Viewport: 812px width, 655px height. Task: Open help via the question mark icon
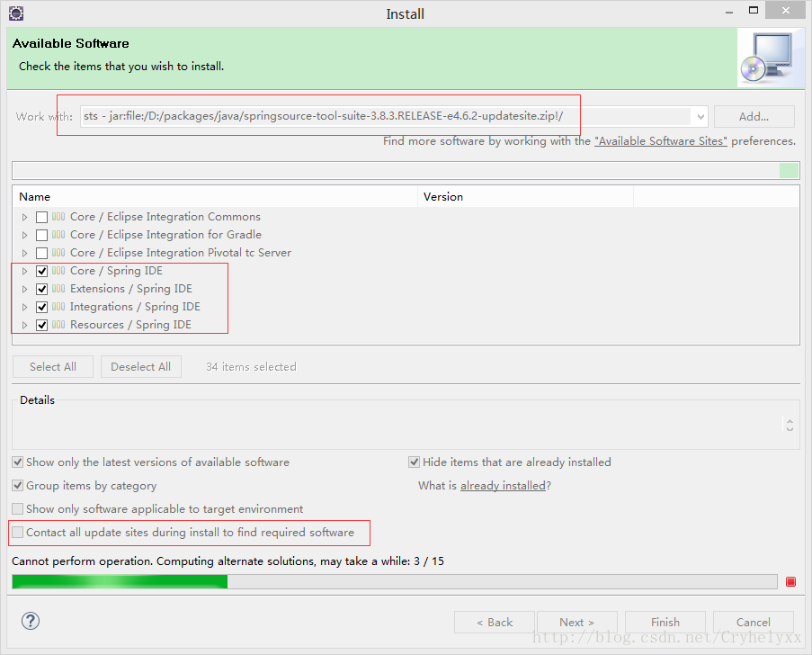pos(31,621)
